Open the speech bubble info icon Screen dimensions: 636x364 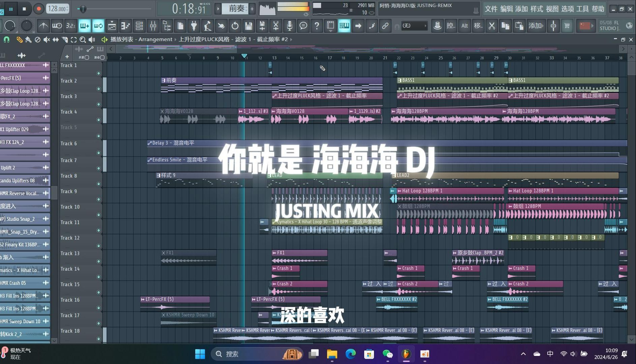point(303,26)
